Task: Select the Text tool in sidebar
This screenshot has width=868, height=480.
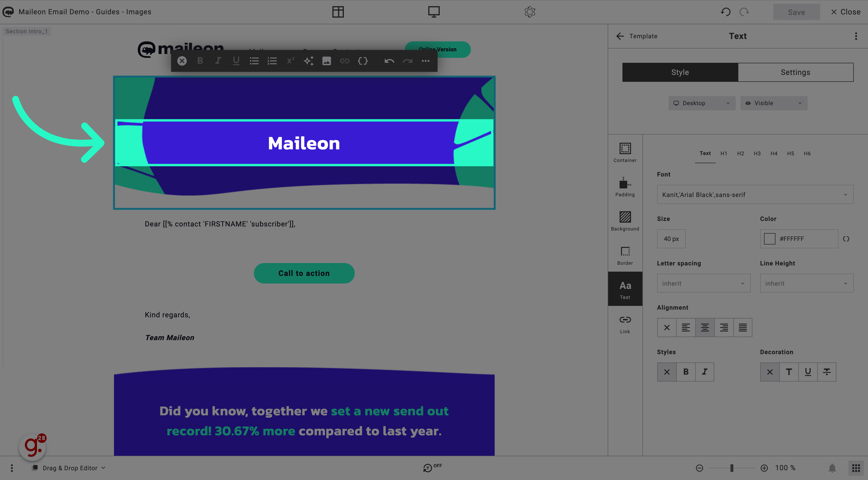Action: (625, 289)
